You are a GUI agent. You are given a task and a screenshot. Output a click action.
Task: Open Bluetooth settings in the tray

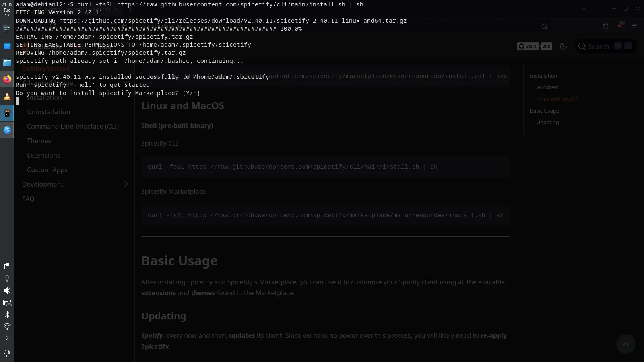click(7, 315)
